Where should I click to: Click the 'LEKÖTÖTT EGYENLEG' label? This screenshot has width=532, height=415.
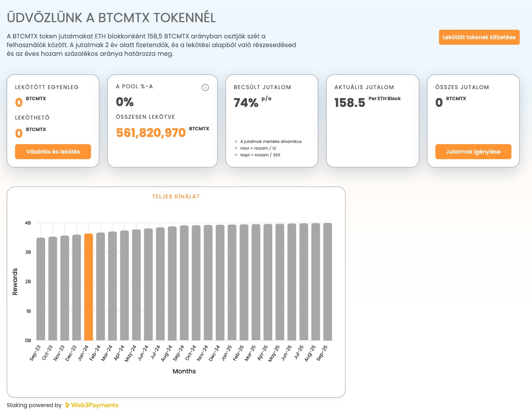[x=47, y=87]
